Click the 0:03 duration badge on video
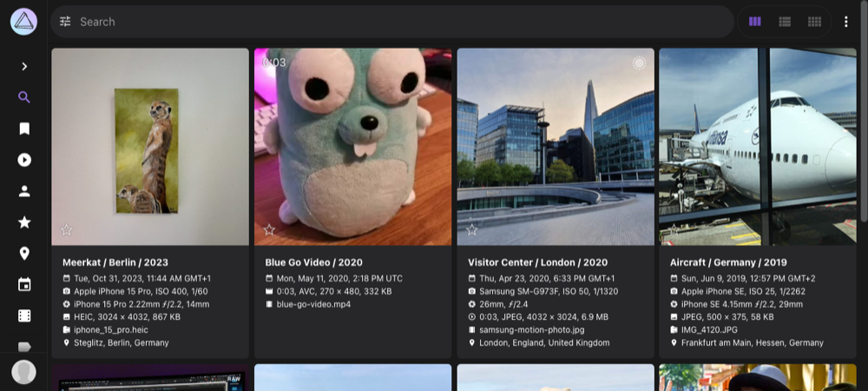The width and height of the screenshot is (868, 391). (x=274, y=63)
